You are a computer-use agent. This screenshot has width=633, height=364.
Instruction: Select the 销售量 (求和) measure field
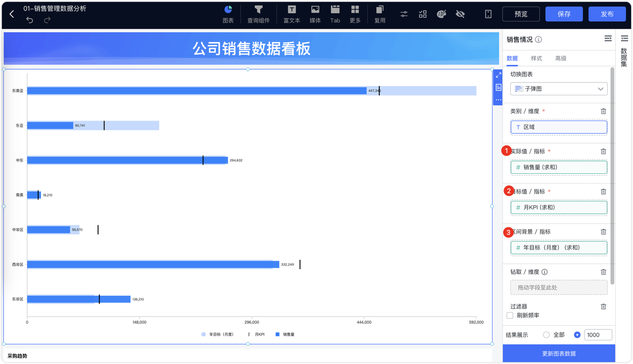(x=559, y=167)
